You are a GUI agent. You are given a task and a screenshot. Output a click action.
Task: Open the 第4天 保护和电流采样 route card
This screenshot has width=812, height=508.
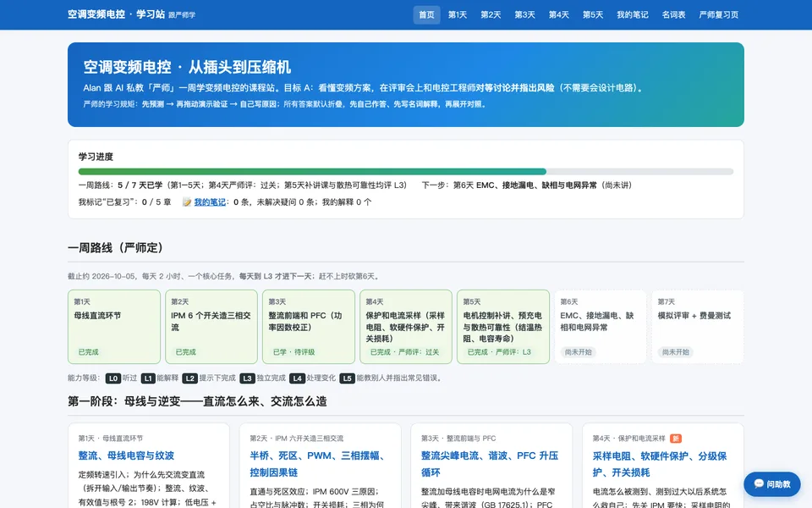(406, 327)
